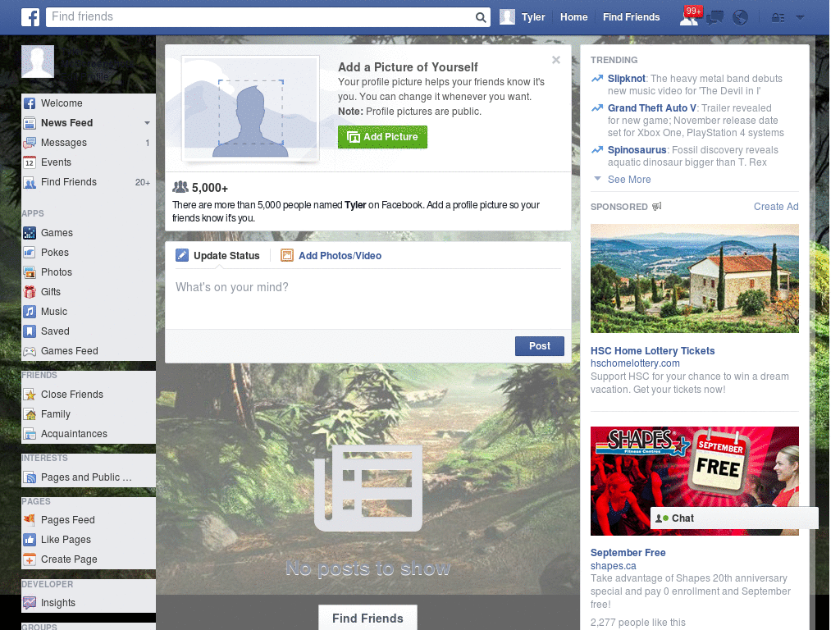Open the Photos app icon
Image resolution: width=840 pixels, height=630 pixels.
pyautogui.click(x=30, y=272)
